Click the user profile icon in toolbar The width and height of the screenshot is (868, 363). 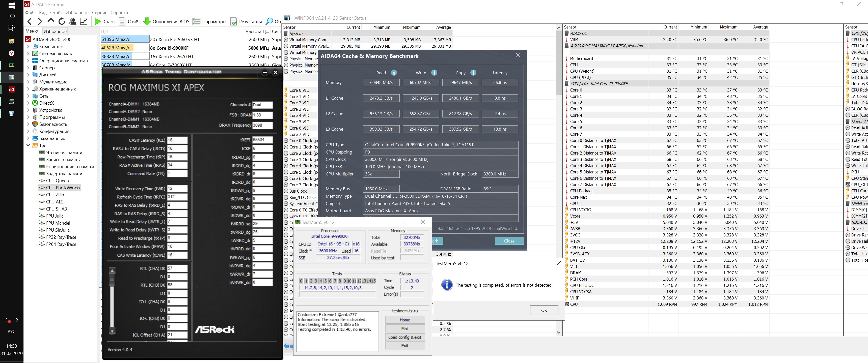[x=72, y=21]
